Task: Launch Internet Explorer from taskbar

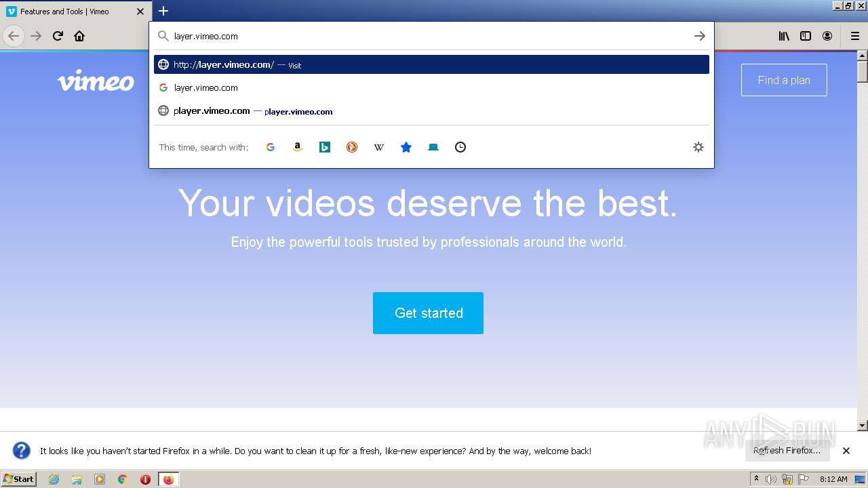Action: tap(54, 479)
